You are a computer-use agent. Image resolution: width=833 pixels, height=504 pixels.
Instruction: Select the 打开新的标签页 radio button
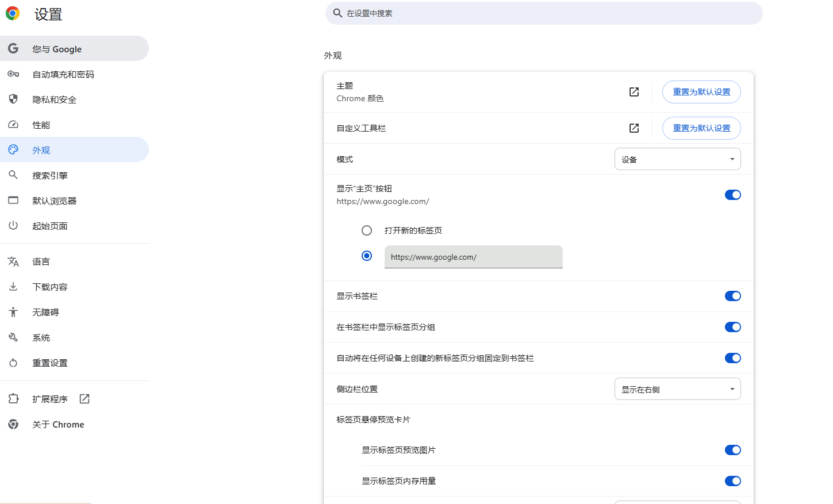point(367,230)
